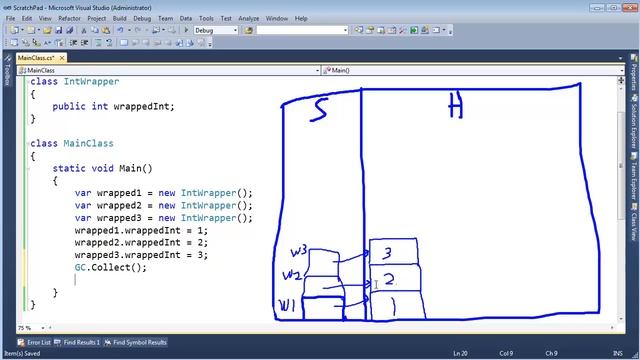Image resolution: width=640 pixels, height=360 pixels.
Task: Click the green Start Page toolbar icon
Action: click(414, 30)
